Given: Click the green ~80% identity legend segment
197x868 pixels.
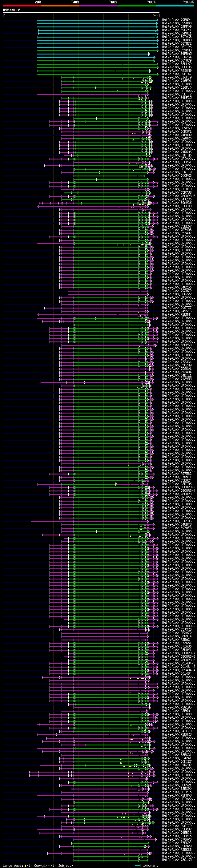Looking at the screenshot, I should point(136,6).
